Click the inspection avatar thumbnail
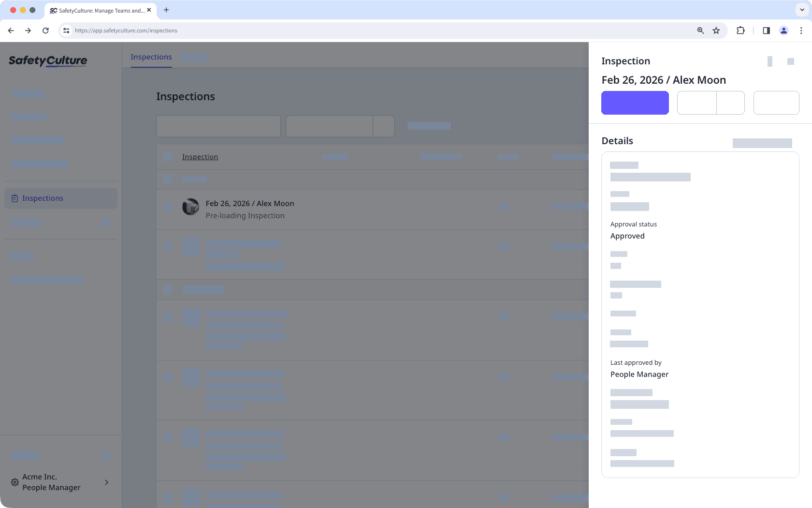Viewport: 812px width, 508px height. [190, 207]
